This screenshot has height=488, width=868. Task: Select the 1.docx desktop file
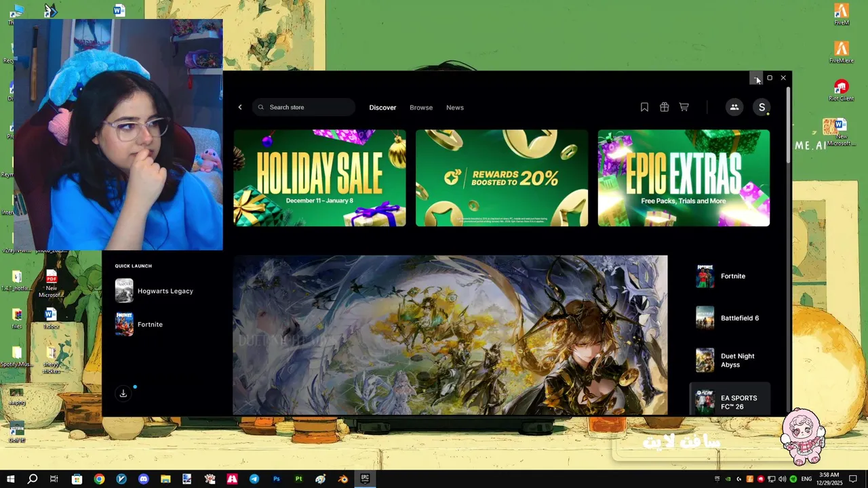click(x=50, y=319)
